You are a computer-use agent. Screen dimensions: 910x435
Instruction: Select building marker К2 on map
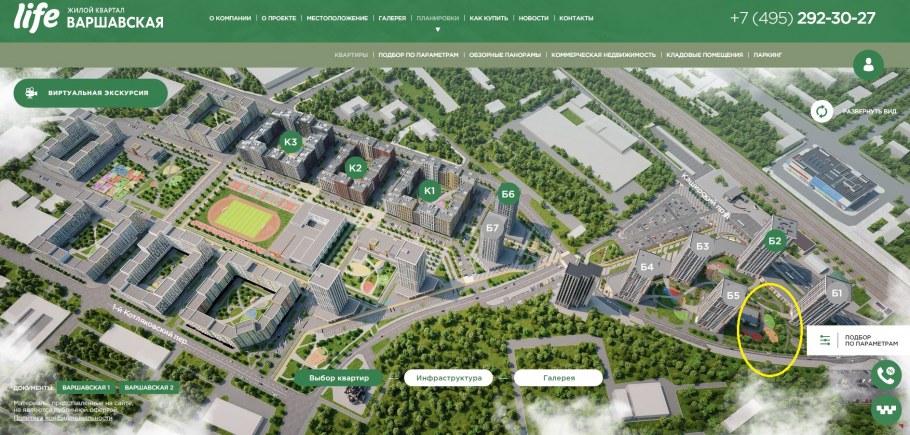tap(354, 167)
